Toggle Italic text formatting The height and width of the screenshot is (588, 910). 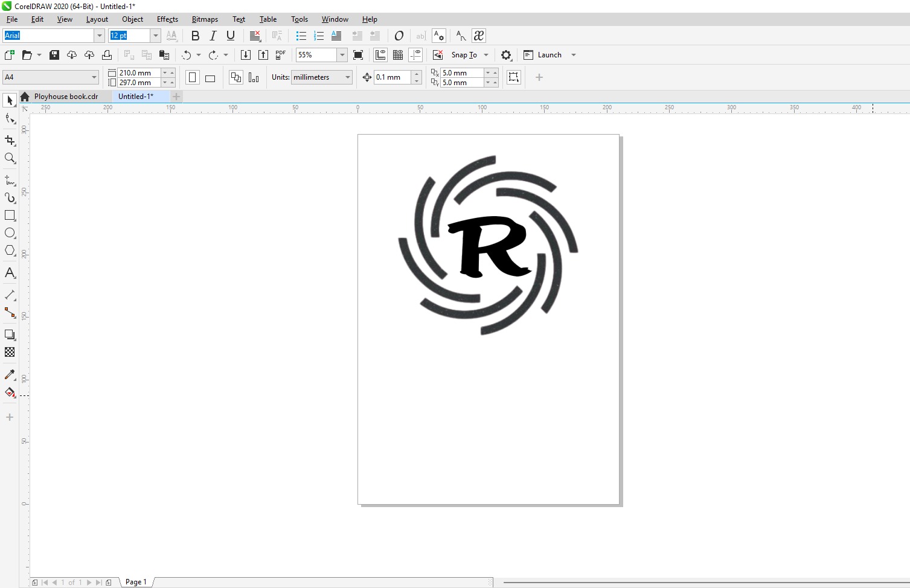213,36
